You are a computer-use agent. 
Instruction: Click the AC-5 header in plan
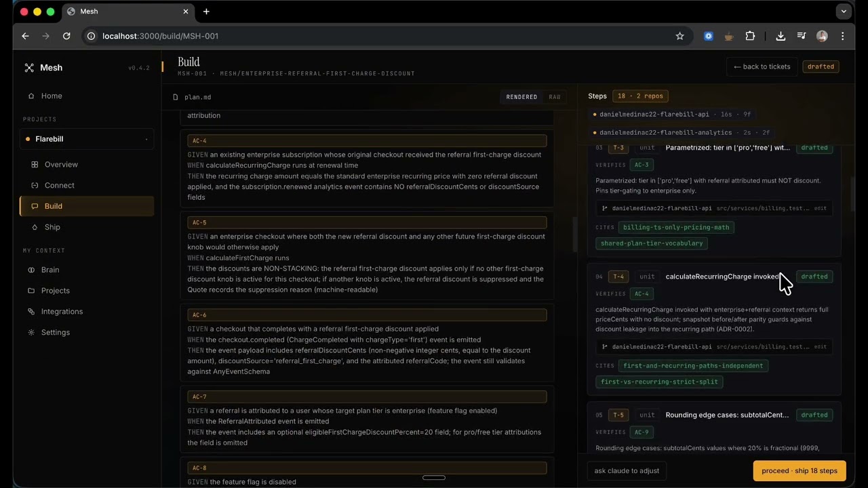tap(367, 222)
